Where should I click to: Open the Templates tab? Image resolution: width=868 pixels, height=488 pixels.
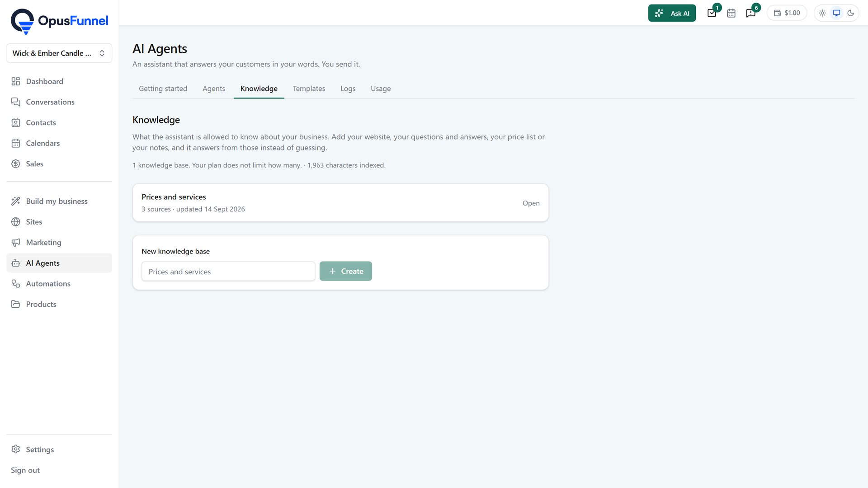click(309, 89)
